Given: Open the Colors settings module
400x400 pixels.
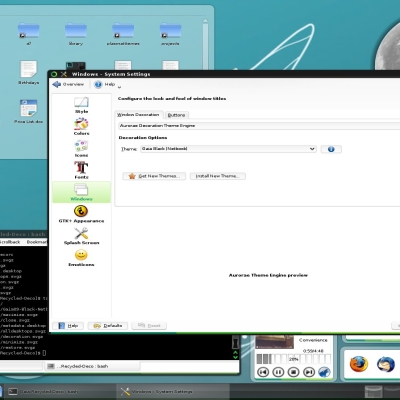Looking at the screenshot, I should click(81, 127).
